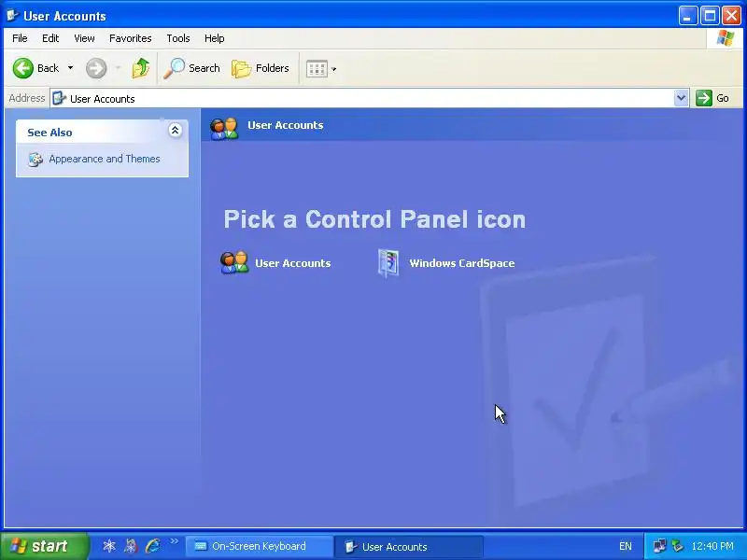Open the Favorites menu
This screenshot has height=560, width=747.
(x=130, y=38)
